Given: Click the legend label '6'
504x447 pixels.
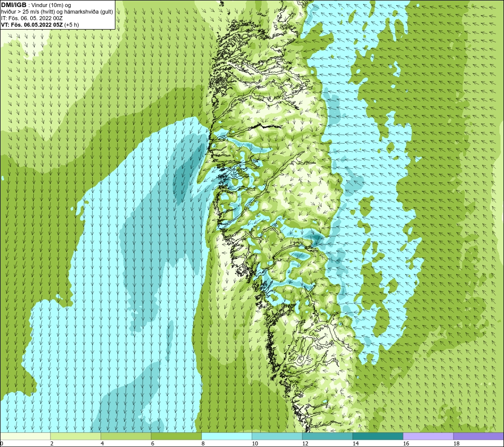Looking at the screenshot, I should (153, 443).
